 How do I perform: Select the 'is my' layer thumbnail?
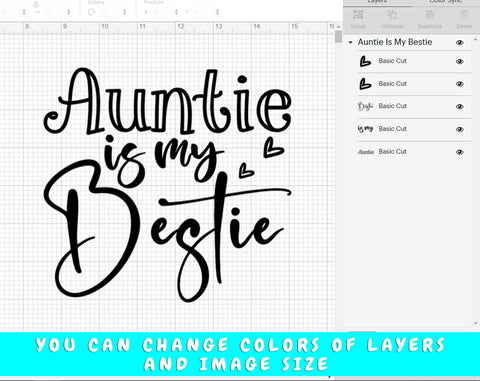pyautogui.click(x=365, y=129)
